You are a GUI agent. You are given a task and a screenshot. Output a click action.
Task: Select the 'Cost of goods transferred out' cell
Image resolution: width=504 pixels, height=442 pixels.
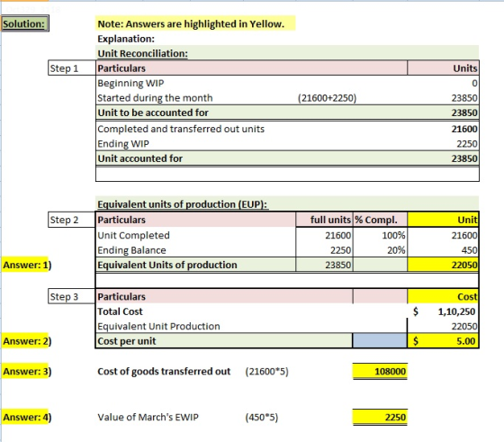coord(164,371)
